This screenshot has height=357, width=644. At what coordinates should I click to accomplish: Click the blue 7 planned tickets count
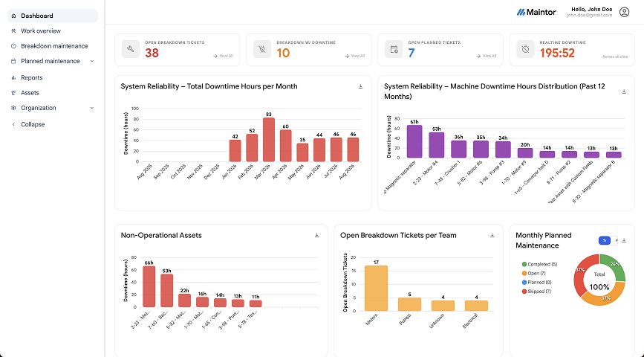(411, 53)
